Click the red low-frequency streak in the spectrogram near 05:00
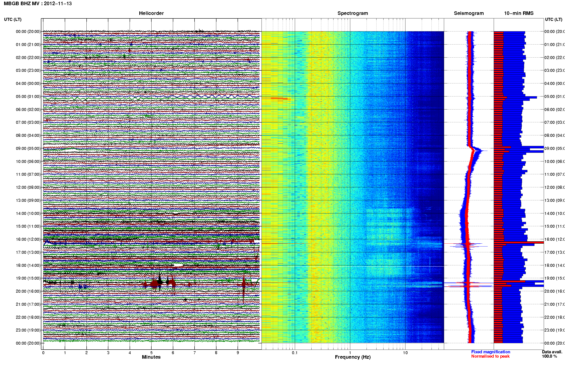This screenshot has height=368, width=588. [279, 98]
